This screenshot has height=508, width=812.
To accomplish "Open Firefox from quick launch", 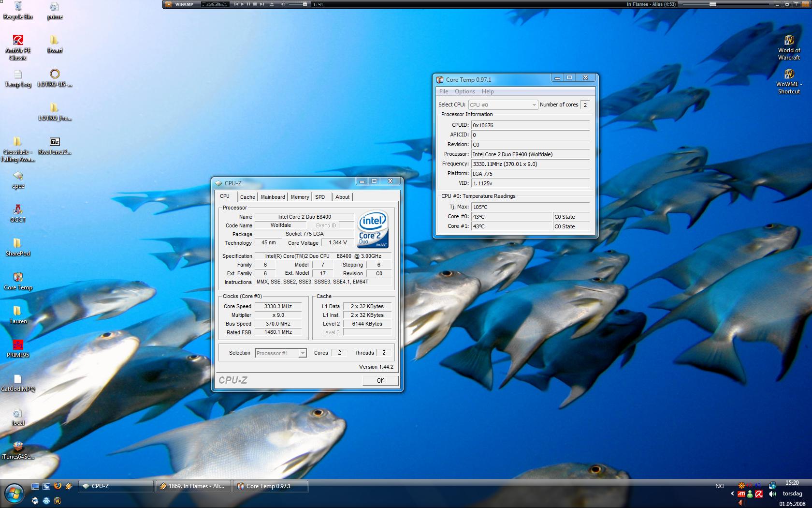I will point(58,486).
